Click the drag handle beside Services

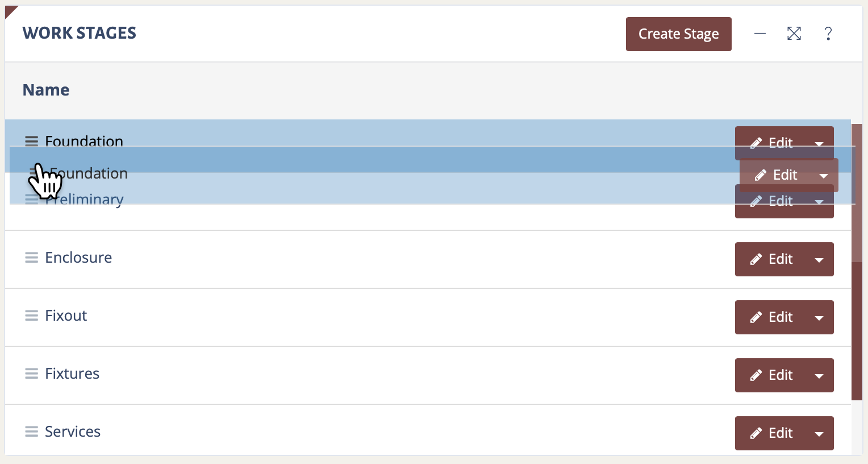[x=31, y=432]
